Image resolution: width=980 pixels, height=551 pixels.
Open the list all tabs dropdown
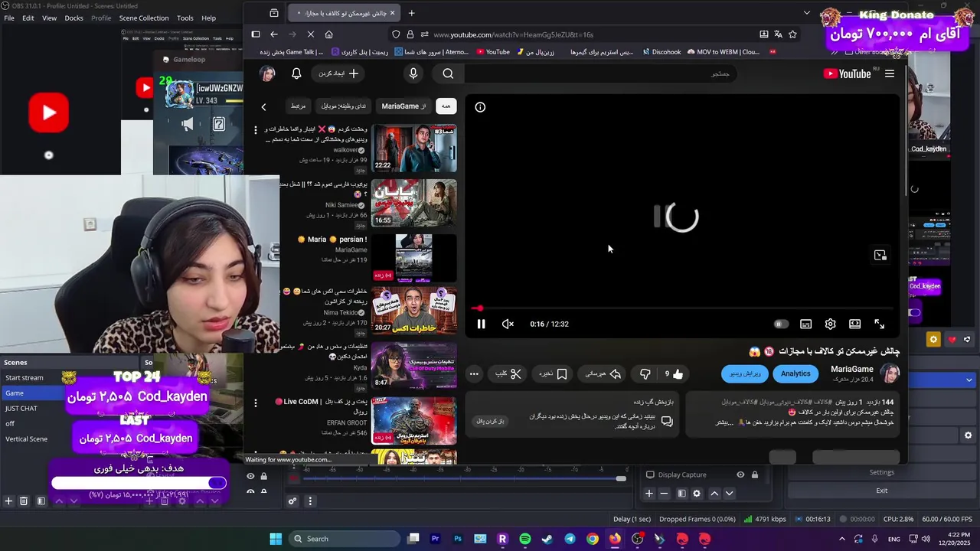806,13
